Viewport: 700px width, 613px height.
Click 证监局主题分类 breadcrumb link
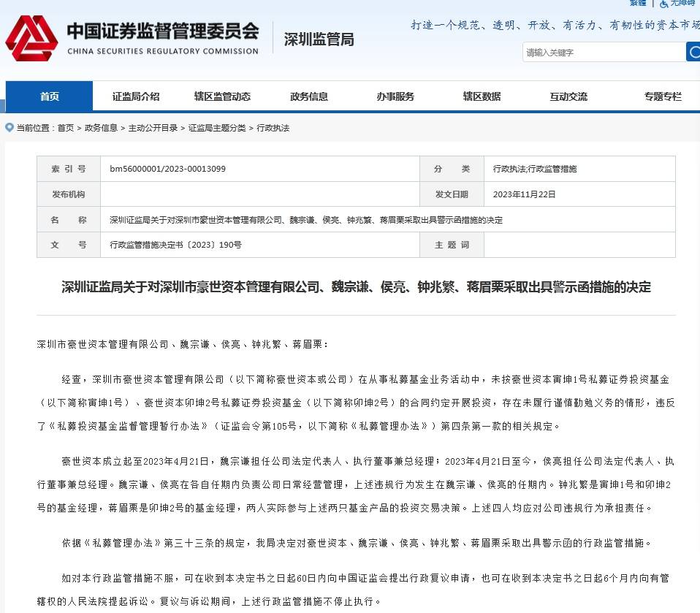217,128
